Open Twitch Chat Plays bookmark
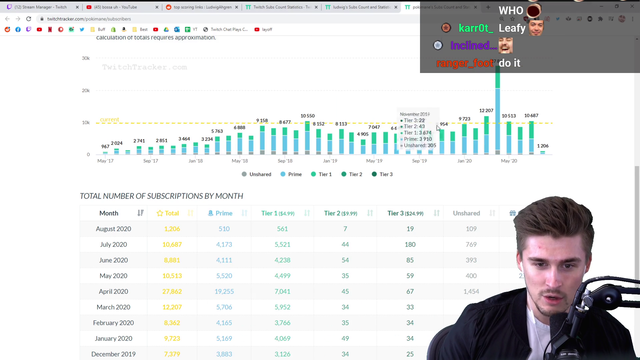Screen dimensions: 640x360 click(x=225, y=29)
